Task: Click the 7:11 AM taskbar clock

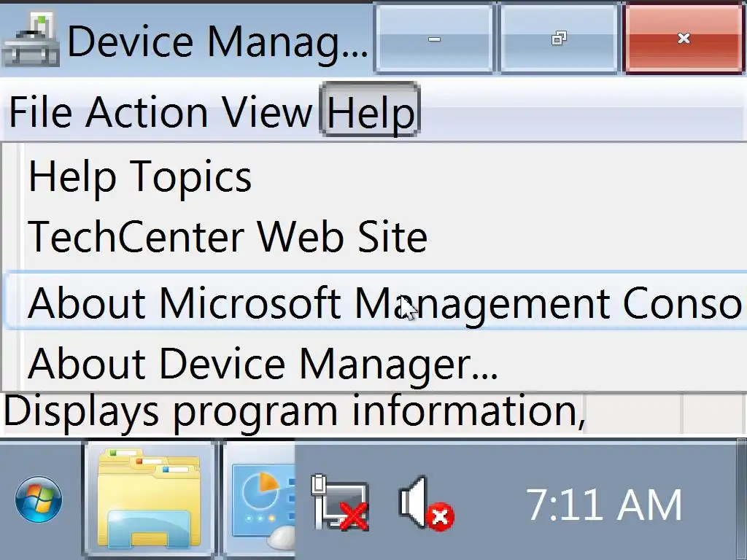Action: [604, 505]
